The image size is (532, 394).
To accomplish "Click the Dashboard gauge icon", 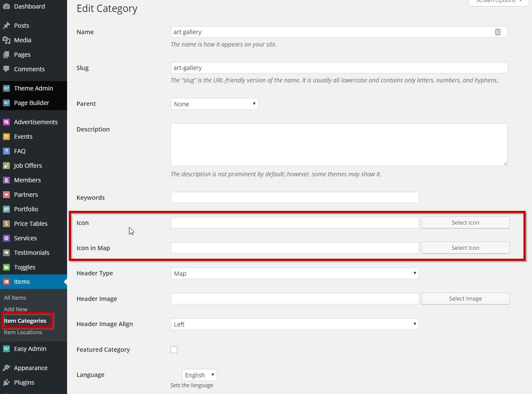I will tap(6, 6).
